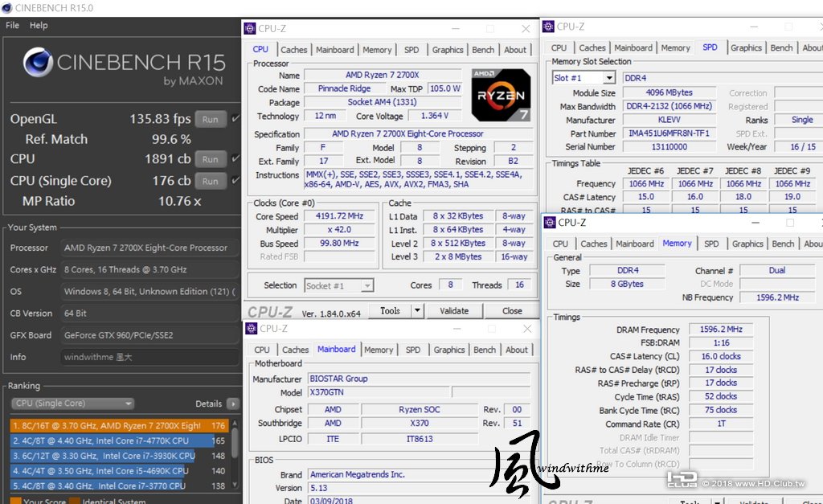The height and width of the screenshot is (504, 823).
Task: Click Close in the CPU-Z CPU window
Action: point(512,311)
